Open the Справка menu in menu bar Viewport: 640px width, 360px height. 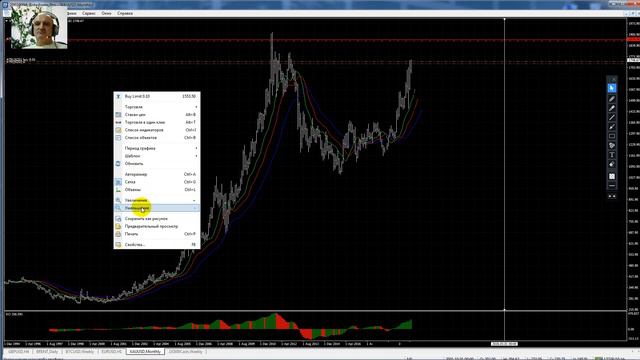(125, 13)
